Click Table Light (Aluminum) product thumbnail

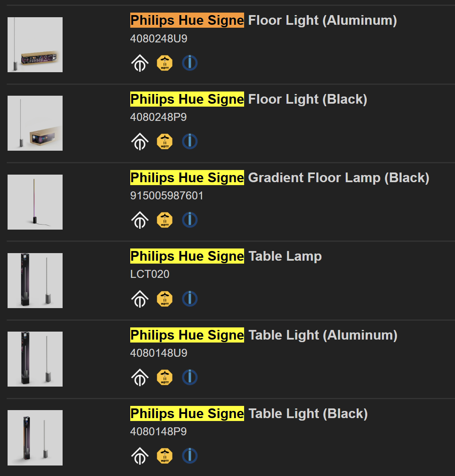click(35, 359)
